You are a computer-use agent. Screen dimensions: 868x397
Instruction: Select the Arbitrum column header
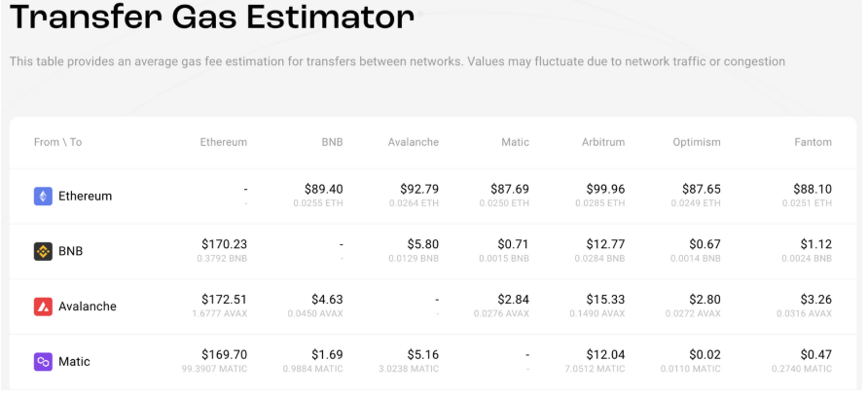[603, 142]
